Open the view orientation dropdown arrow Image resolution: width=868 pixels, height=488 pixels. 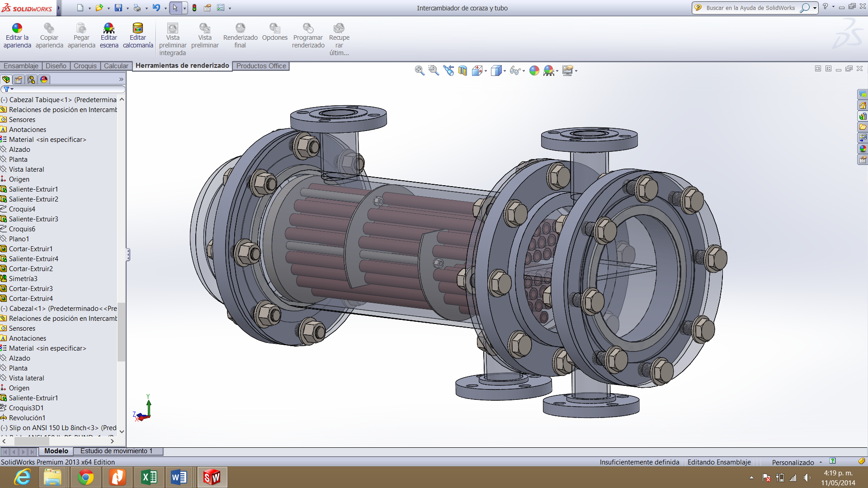486,71
